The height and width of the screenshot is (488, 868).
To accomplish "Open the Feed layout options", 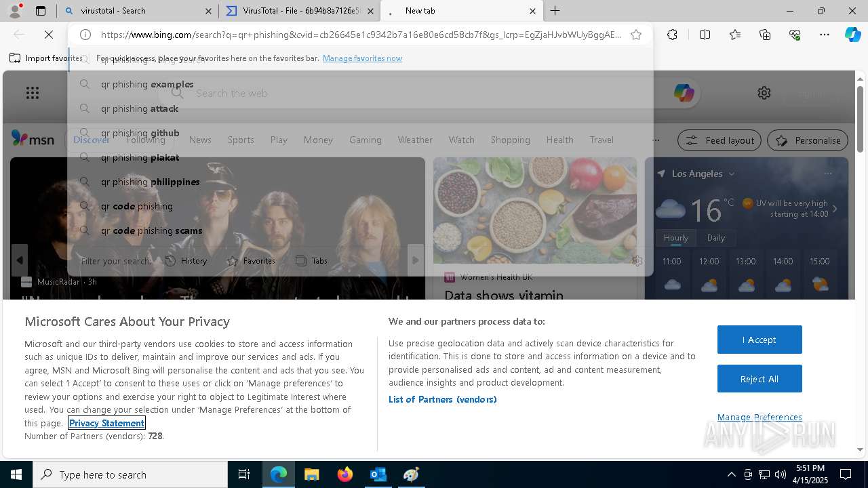I will (720, 140).
